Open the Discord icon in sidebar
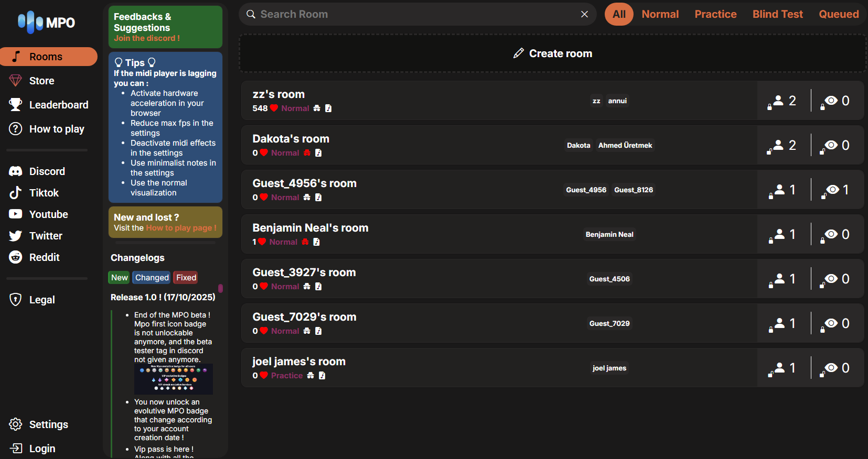 point(16,171)
